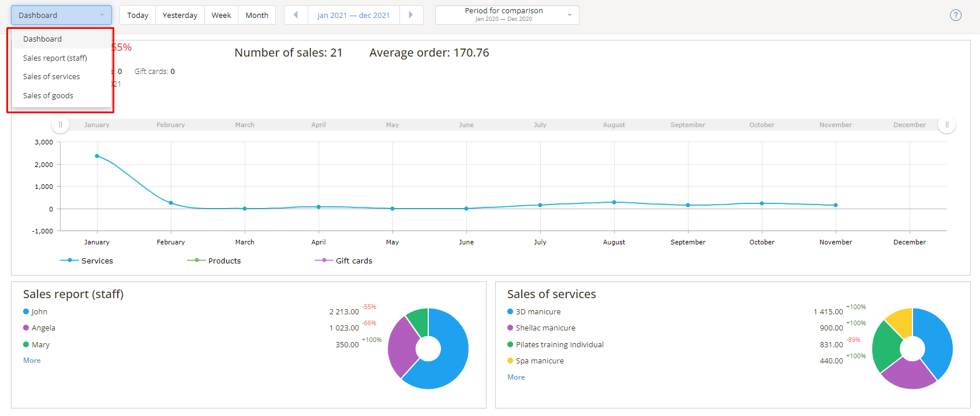Go to previous date period arrow
The image size is (980, 416).
coord(296,15)
